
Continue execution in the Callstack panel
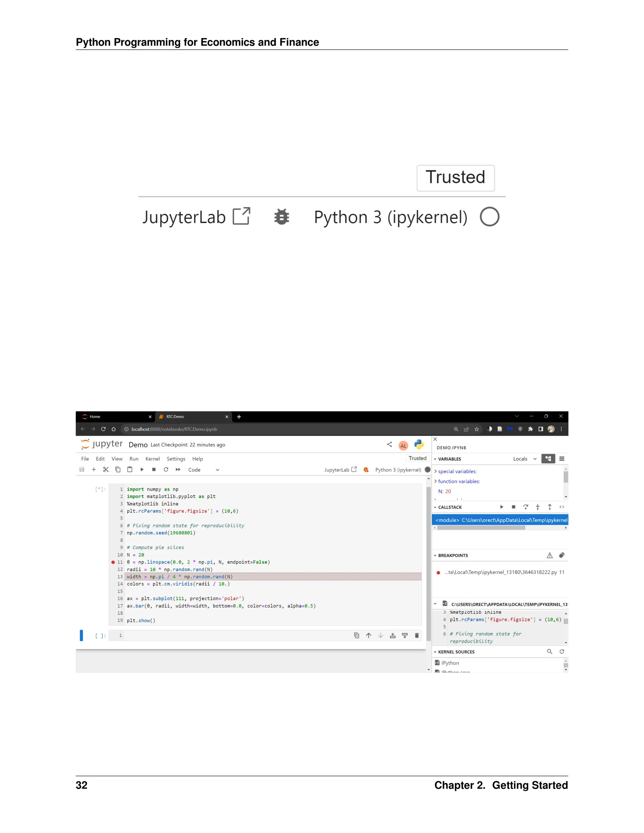point(502,507)
